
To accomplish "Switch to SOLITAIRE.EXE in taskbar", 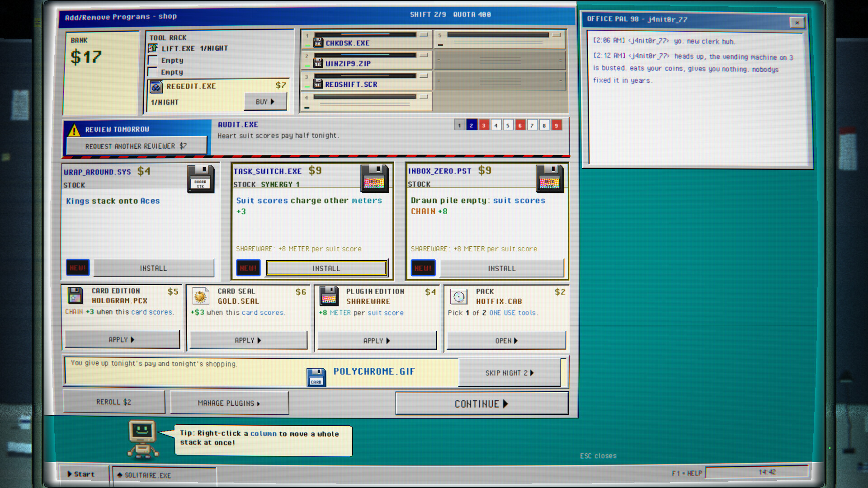I will pyautogui.click(x=164, y=475).
